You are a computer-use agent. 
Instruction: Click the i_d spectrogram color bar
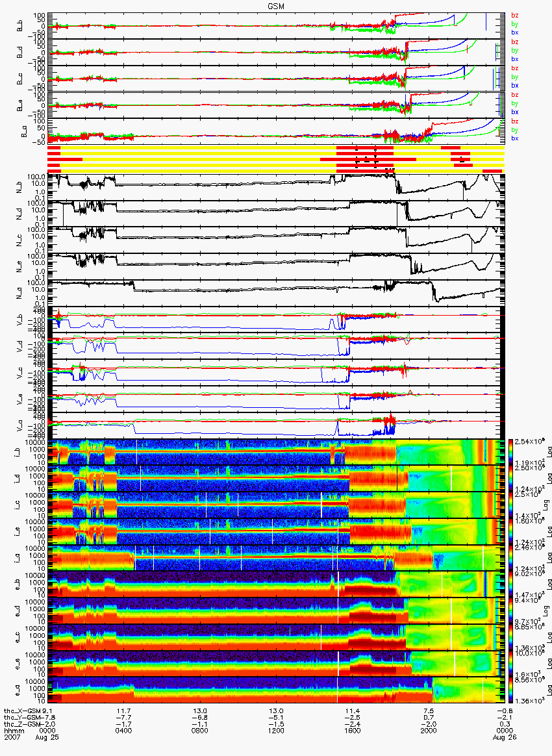click(x=512, y=479)
